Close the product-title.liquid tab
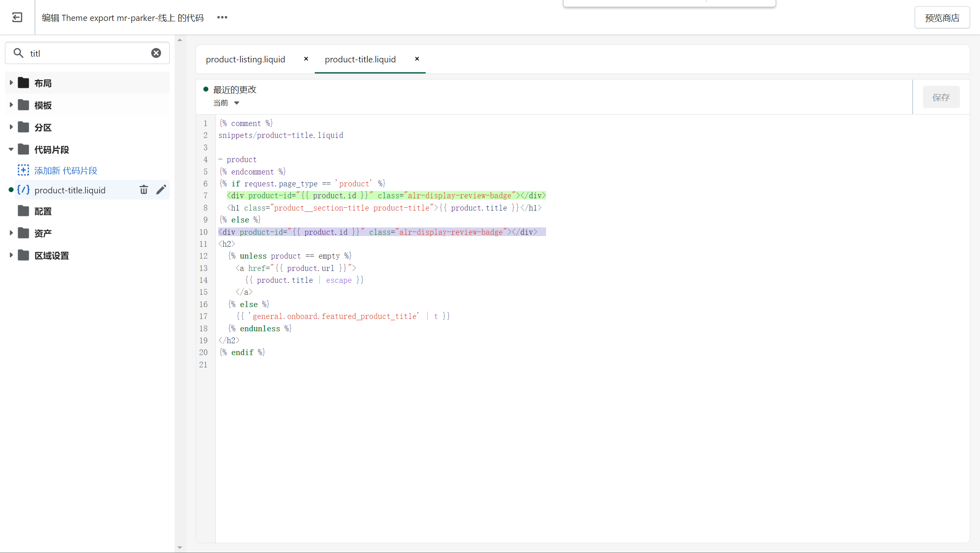The height and width of the screenshot is (553, 980). tap(417, 59)
